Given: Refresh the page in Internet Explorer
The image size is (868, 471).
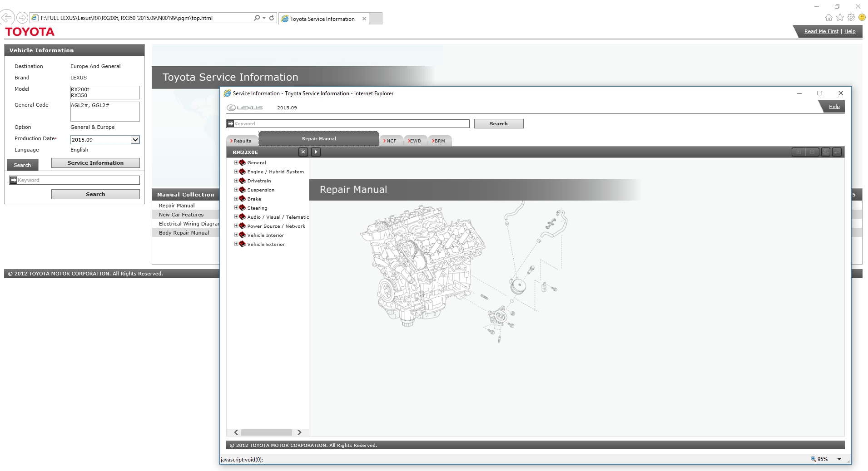Looking at the screenshot, I should 272,18.
